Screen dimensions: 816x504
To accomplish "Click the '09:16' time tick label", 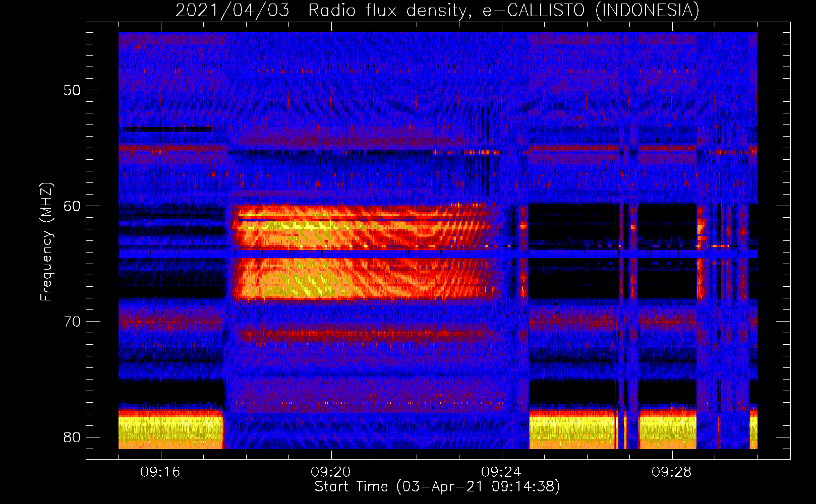I will 160,472.
